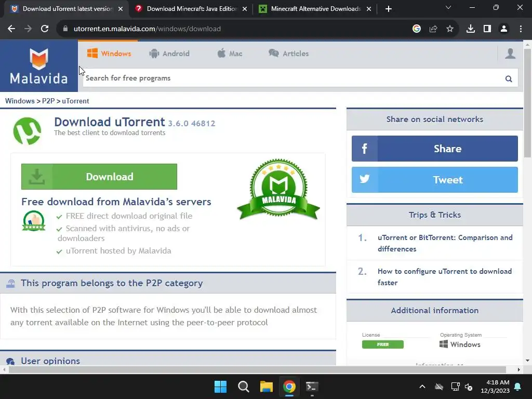Click the horizontal scrollbar thumb

(x=257, y=369)
